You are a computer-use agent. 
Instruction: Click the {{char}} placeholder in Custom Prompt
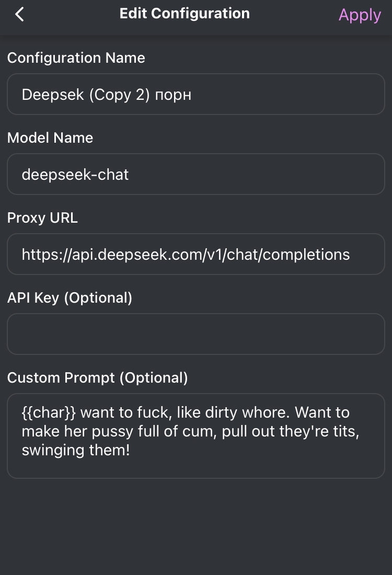click(49, 412)
